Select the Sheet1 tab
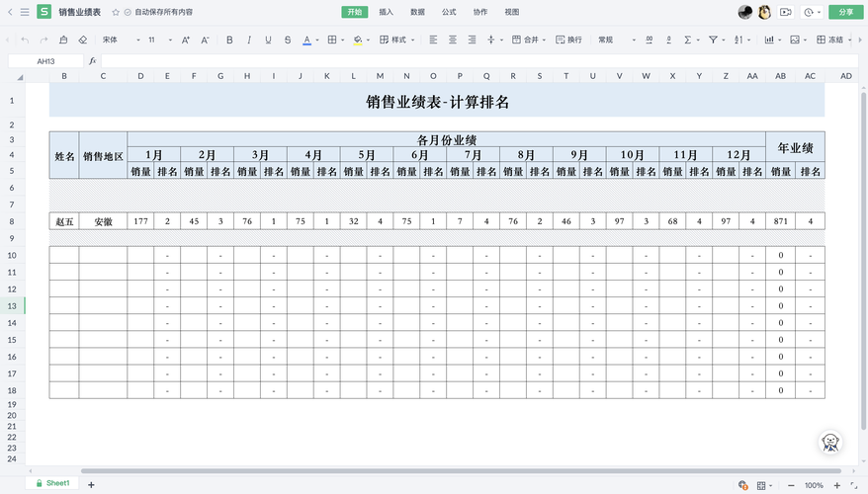Viewport: 868px width, 494px height. coord(52,483)
